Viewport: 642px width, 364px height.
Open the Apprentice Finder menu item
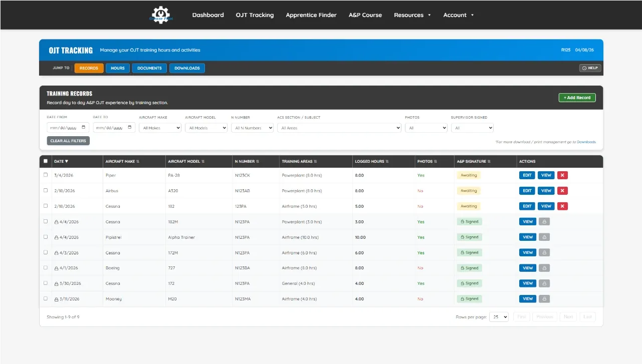point(311,15)
